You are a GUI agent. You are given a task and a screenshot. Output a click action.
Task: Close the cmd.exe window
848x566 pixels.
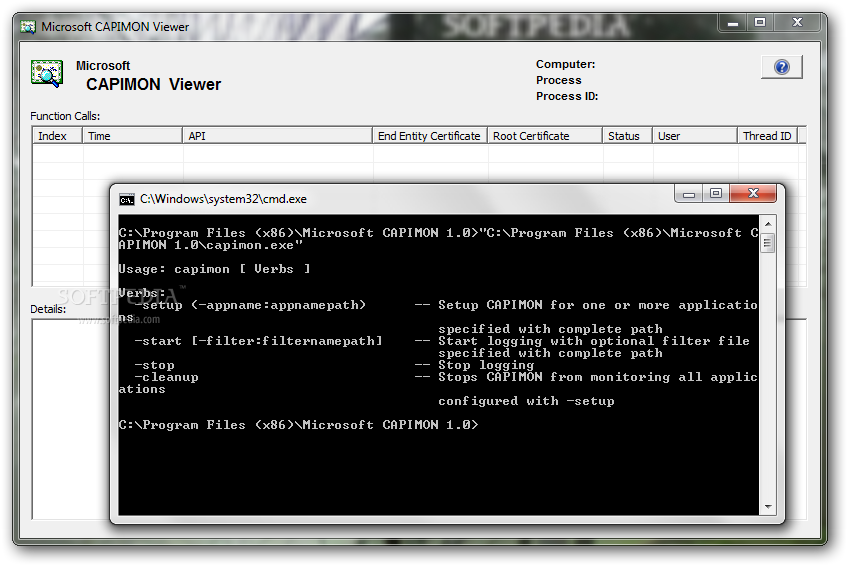pyautogui.click(x=753, y=194)
